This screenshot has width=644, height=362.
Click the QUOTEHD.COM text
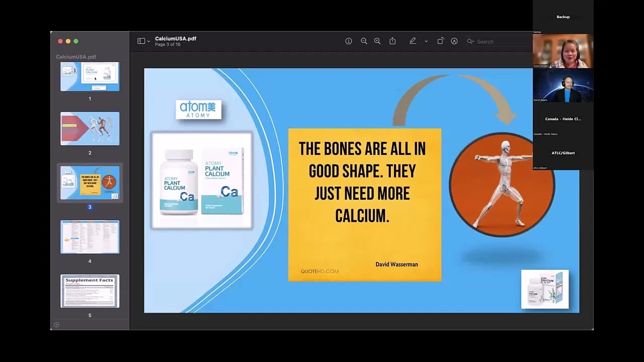[319, 271]
